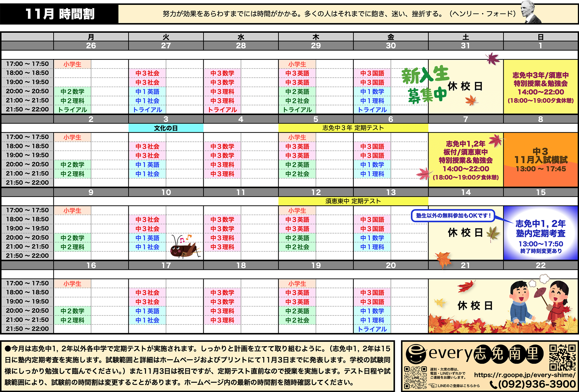Click the 休校日 text on Saturday 14

[465, 232]
